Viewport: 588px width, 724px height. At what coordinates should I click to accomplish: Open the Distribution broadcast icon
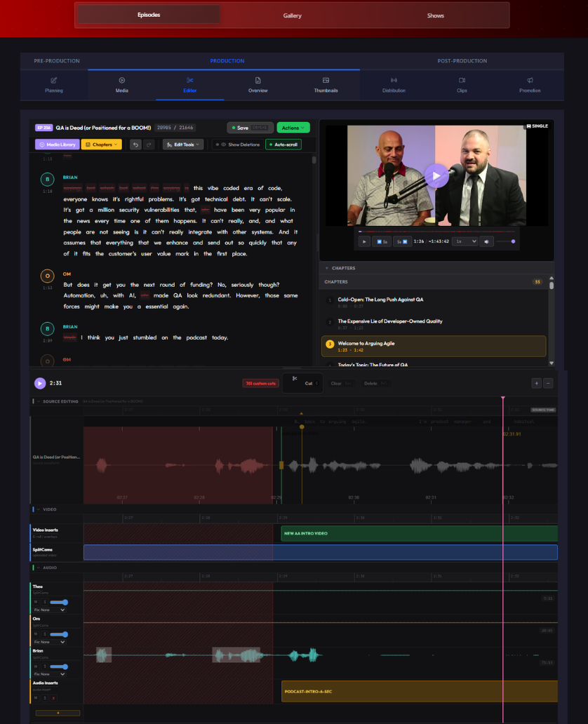394,81
